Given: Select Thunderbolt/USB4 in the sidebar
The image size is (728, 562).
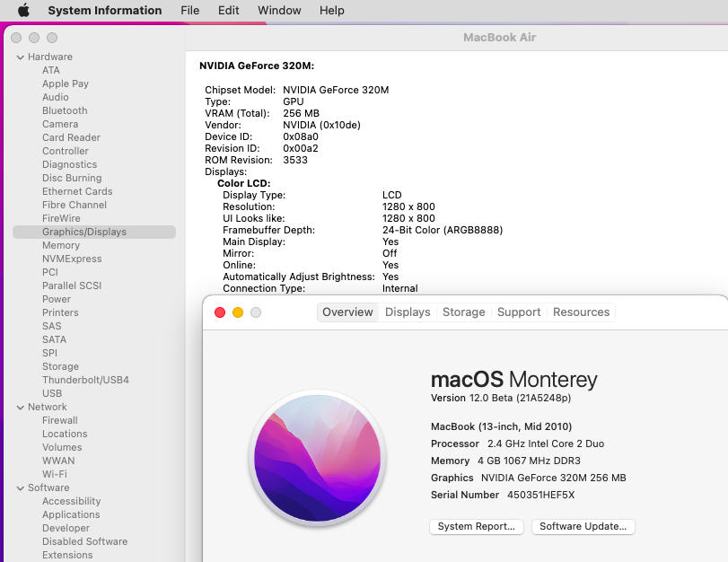Looking at the screenshot, I should point(85,380).
